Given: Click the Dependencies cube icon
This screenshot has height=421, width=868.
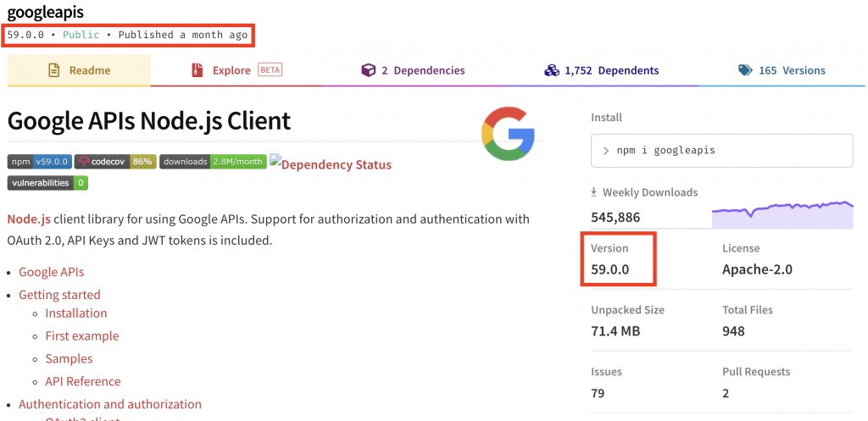Looking at the screenshot, I should coord(368,70).
